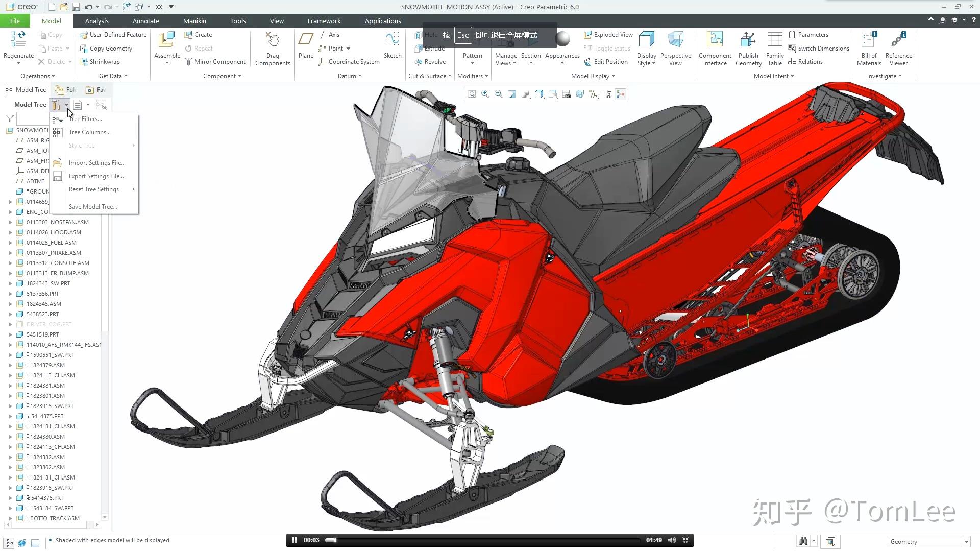Image resolution: width=980 pixels, height=551 pixels.
Task: Toggle the Annotation Display icon in graphics toolbar
Action: click(x=607, y=94)
